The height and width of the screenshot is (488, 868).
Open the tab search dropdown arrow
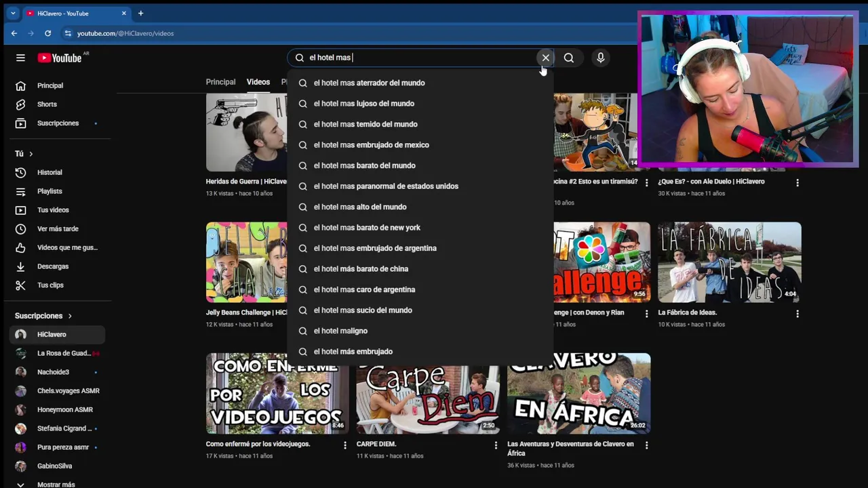12,13
